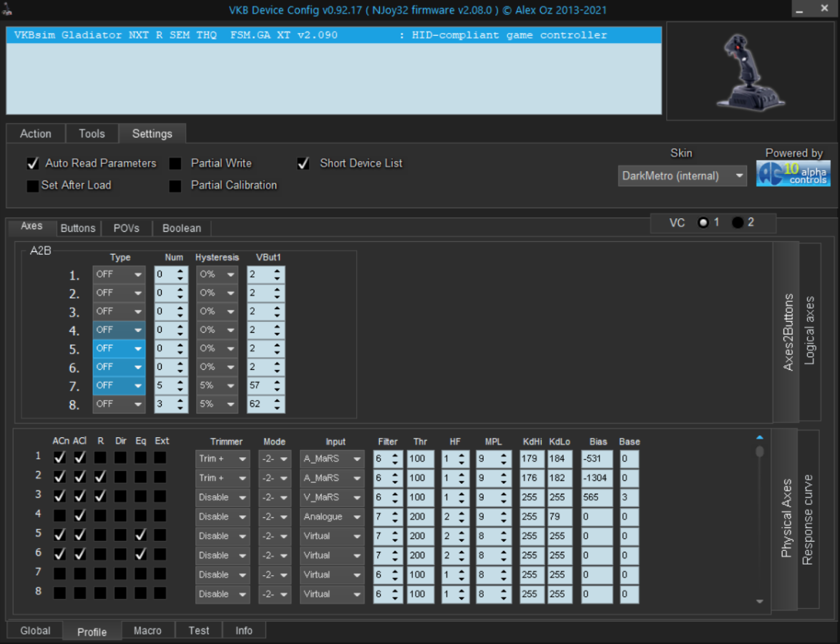
Task: Click axis 2 Bias field -1304
Action: tap(597, 478)
